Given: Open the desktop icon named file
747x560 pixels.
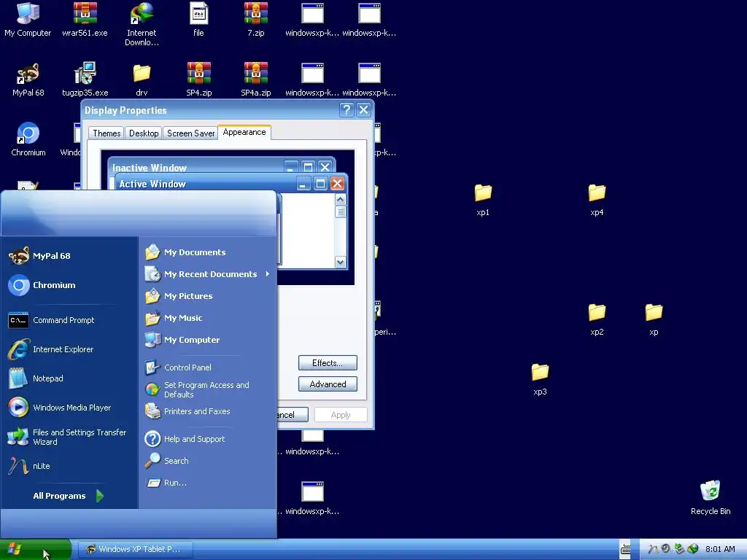Looking at the screenshot, I should [198, 20].
